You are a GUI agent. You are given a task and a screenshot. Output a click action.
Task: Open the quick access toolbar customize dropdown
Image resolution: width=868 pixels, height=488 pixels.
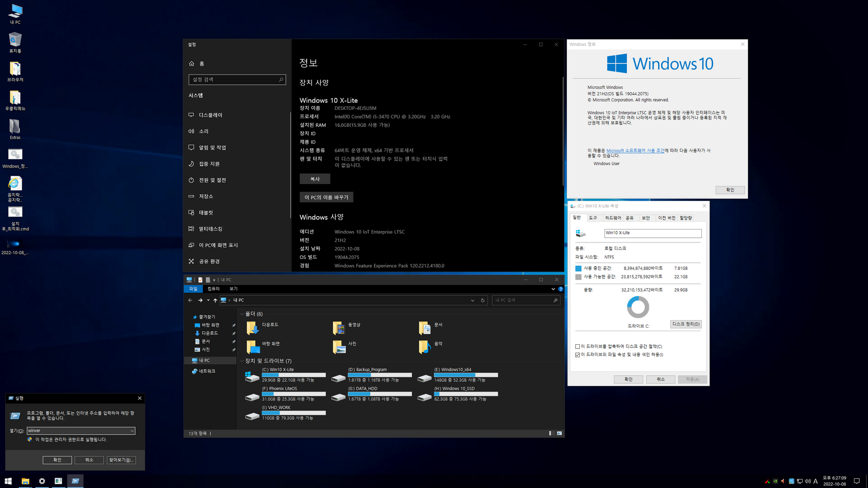214,280
